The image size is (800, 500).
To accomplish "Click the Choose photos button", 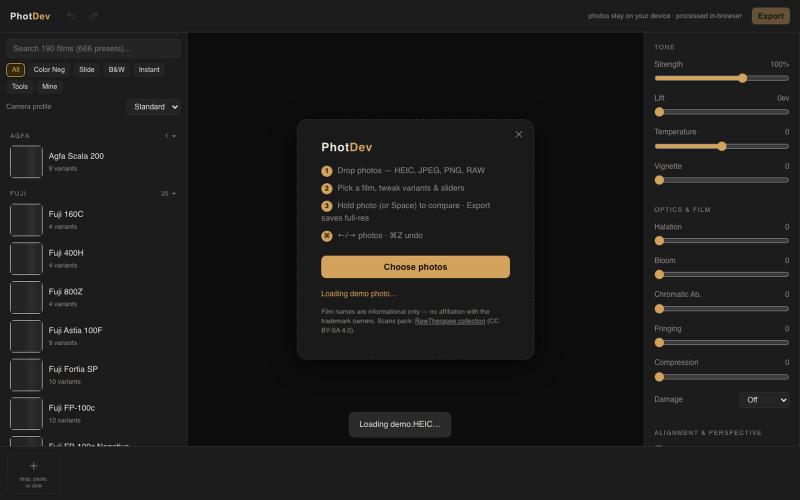I will coord(415,267).
